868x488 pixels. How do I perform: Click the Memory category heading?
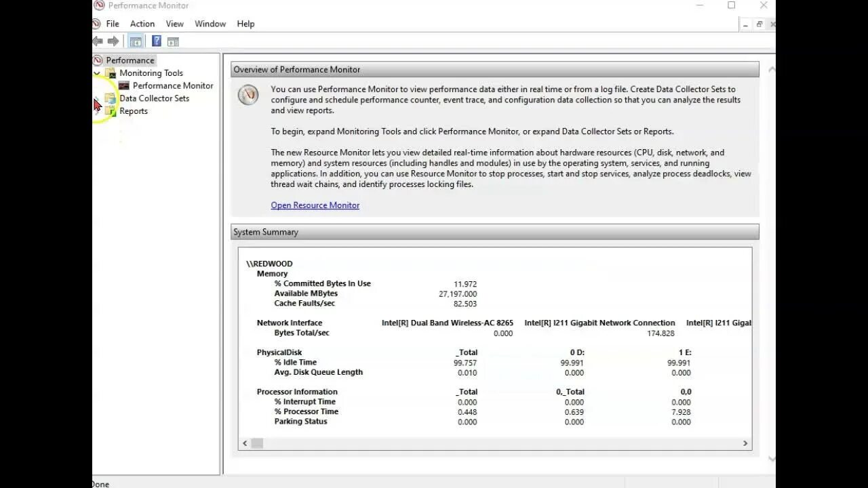pyautogui.click(x=272, y=274)
